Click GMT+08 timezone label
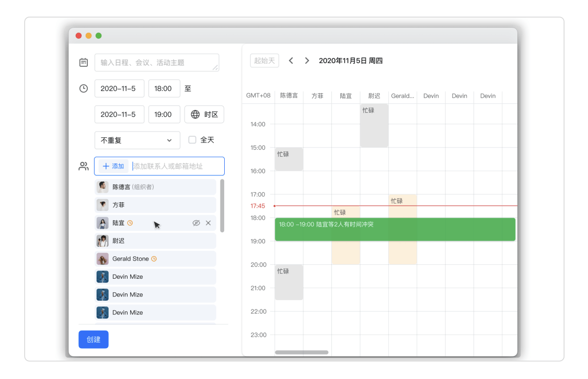Viewport: 588px width, 379px height. click(258, 96)
